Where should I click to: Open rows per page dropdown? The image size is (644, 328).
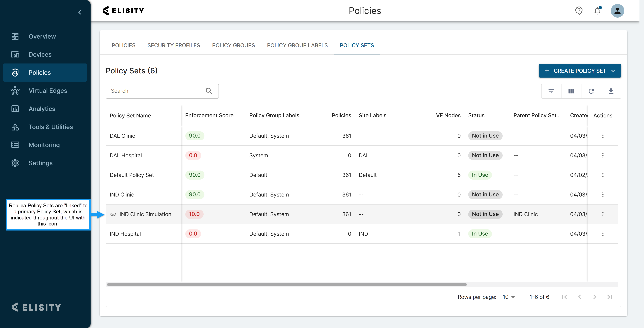coord(509,297)
